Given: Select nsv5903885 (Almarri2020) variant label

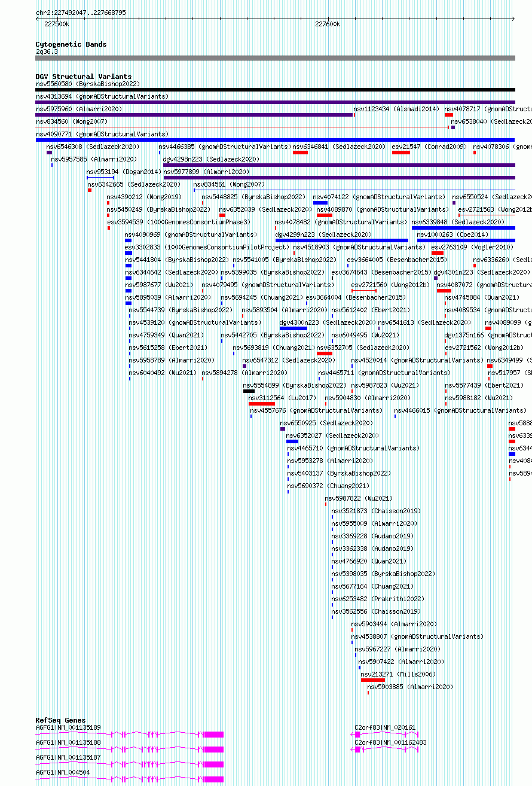Looking at the screenshot, I should tap(411, 687).
